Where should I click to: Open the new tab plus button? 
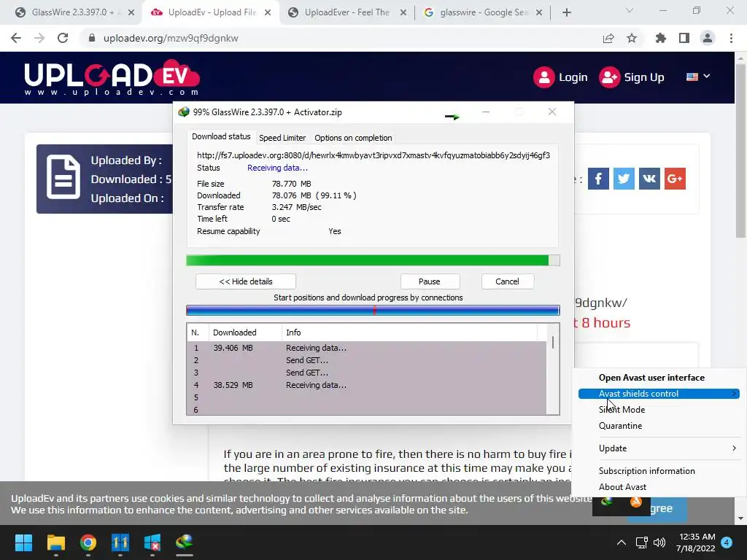coord(566,12)
